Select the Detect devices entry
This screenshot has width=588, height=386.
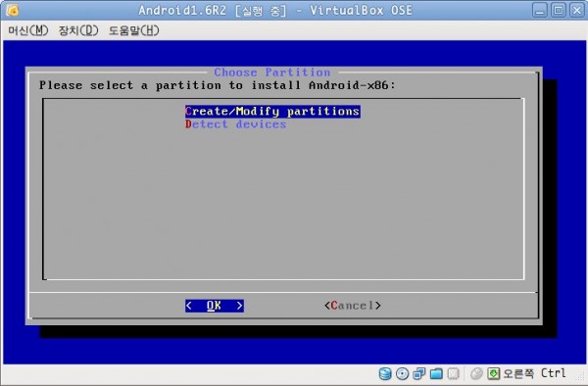coord(235,124)
